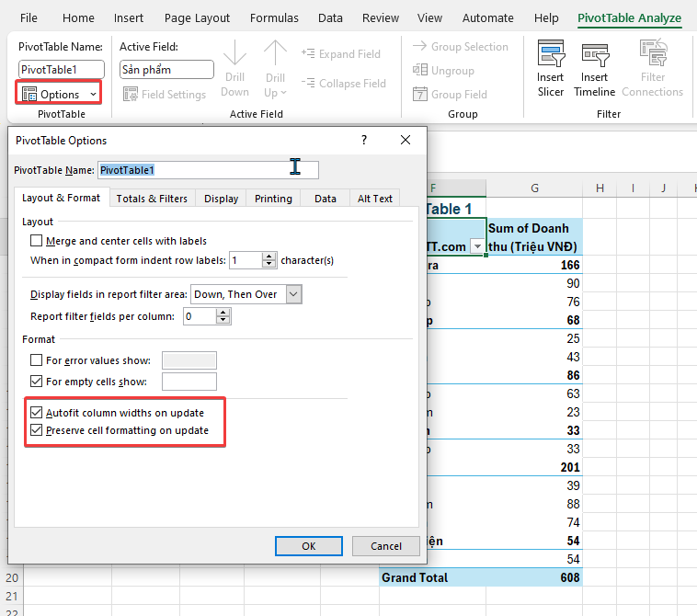Switch to the Printing tab
697x616 pixels.
273,199
